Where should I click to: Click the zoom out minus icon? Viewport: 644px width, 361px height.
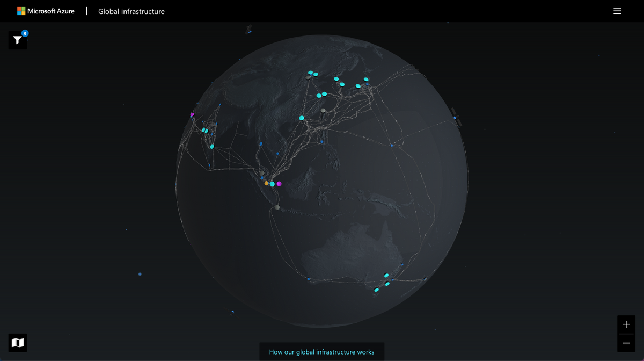point(626,342)
